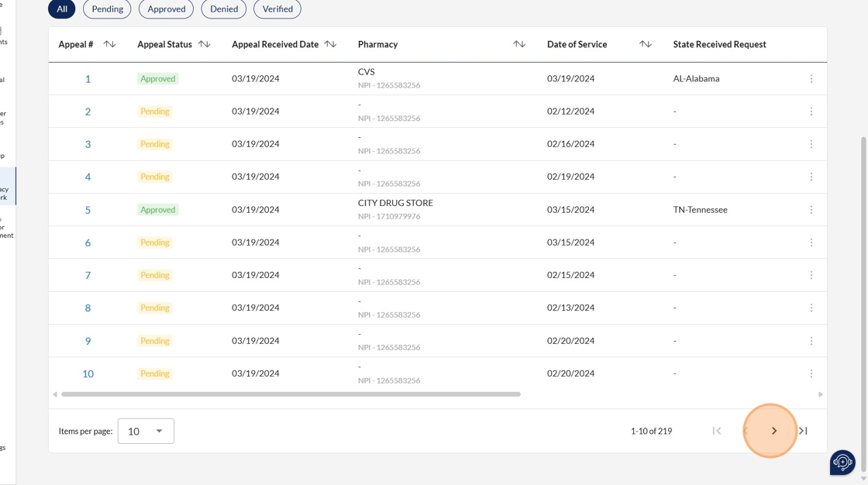This screenshot has width=868, height=485.
Task: Click the horizontal table scrollbar
Action: click(291, 394)
